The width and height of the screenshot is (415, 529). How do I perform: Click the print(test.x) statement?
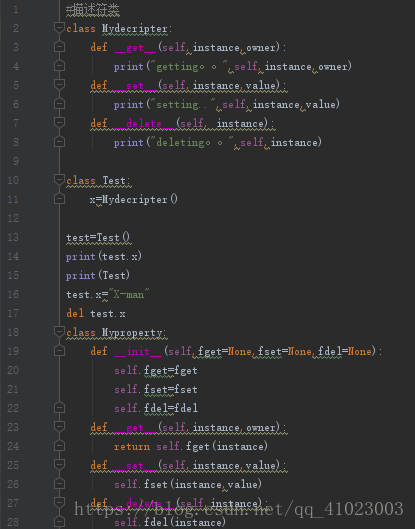[x=104, y=256]
